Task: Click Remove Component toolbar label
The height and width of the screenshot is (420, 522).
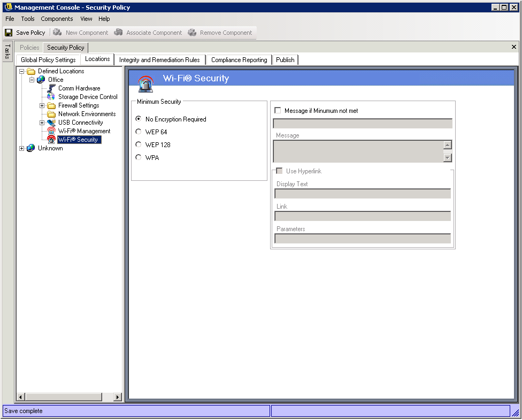Action: 226,33
